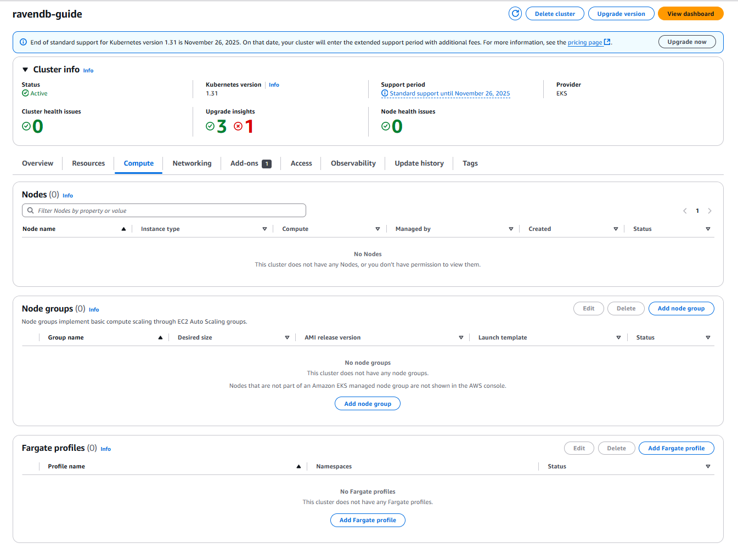This screenshot has height=560, width=738.
Task: Click Add node group in section header
Action: click(681, 308)
